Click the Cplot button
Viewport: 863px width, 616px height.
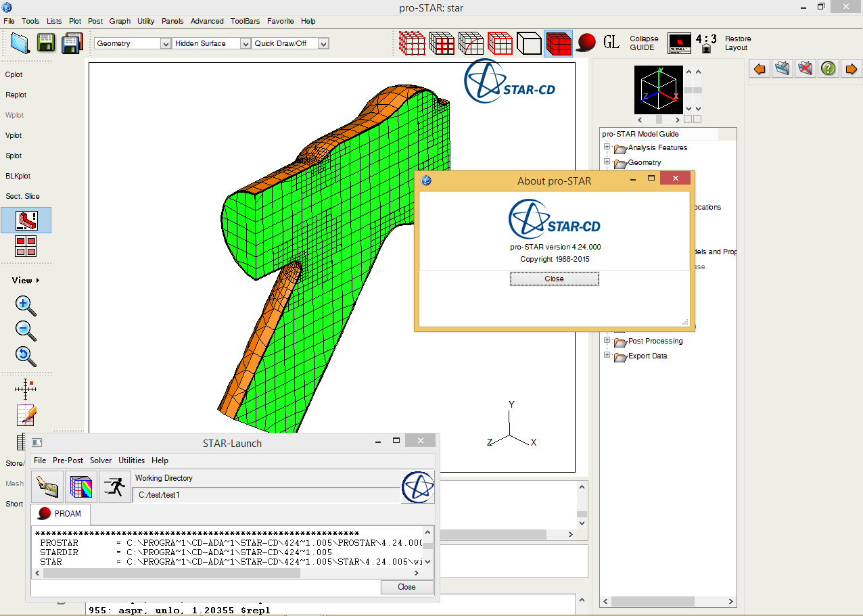[x=14, y=75]
